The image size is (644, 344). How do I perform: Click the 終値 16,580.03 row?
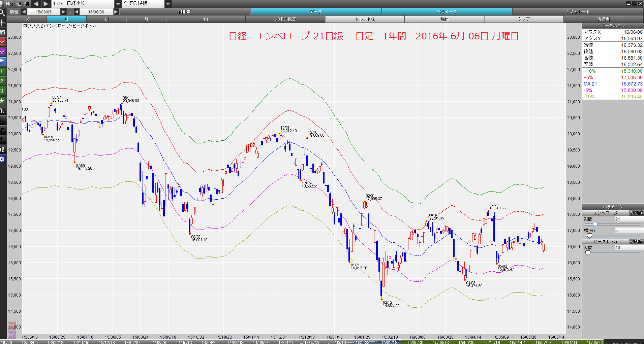pos(613,51)
